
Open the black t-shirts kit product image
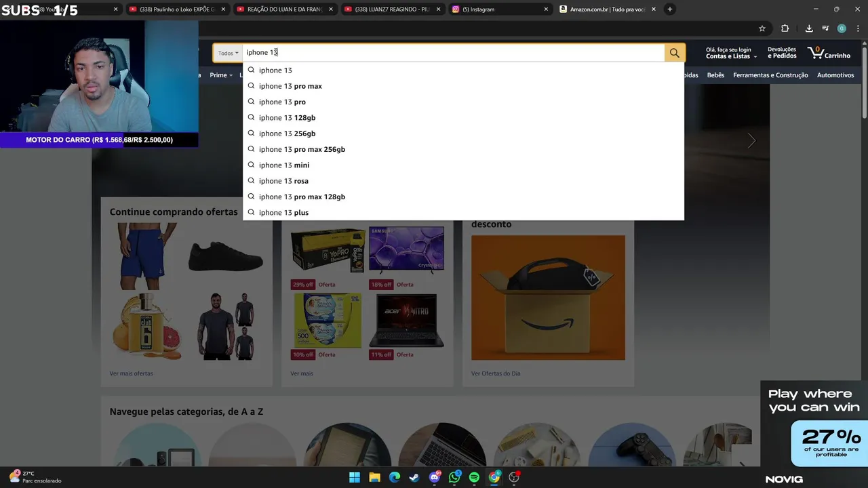point(226,327)
